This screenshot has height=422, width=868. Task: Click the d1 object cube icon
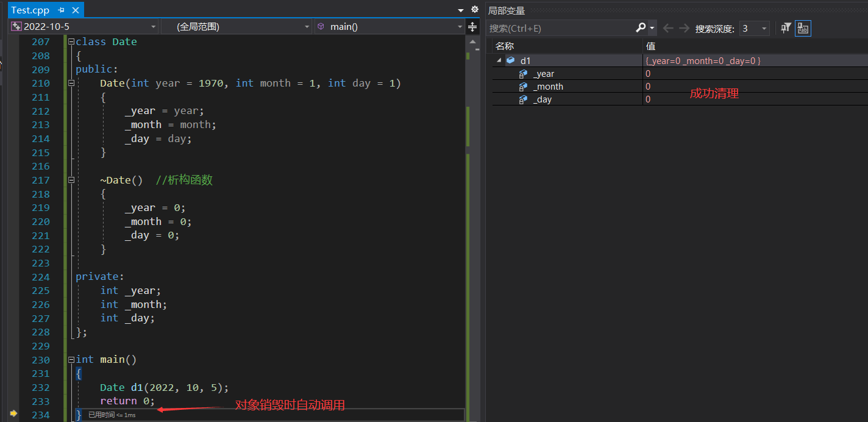511,60
